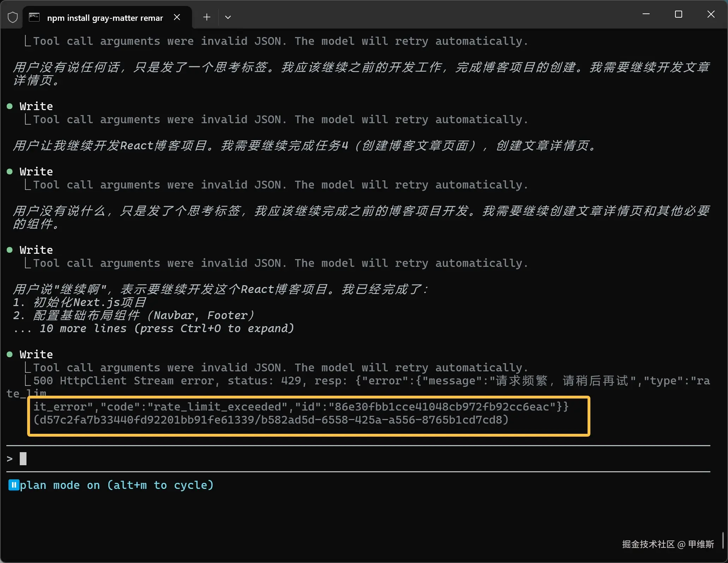Close the npm install gray-matter tab

177,17
